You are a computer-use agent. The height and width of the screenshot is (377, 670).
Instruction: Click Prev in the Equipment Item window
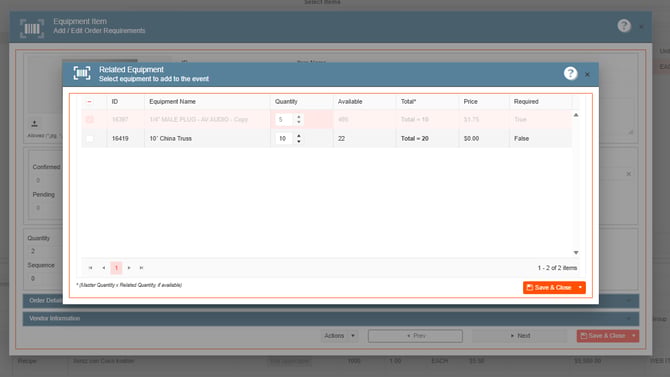pyautogui.click(x=415, y=336)
